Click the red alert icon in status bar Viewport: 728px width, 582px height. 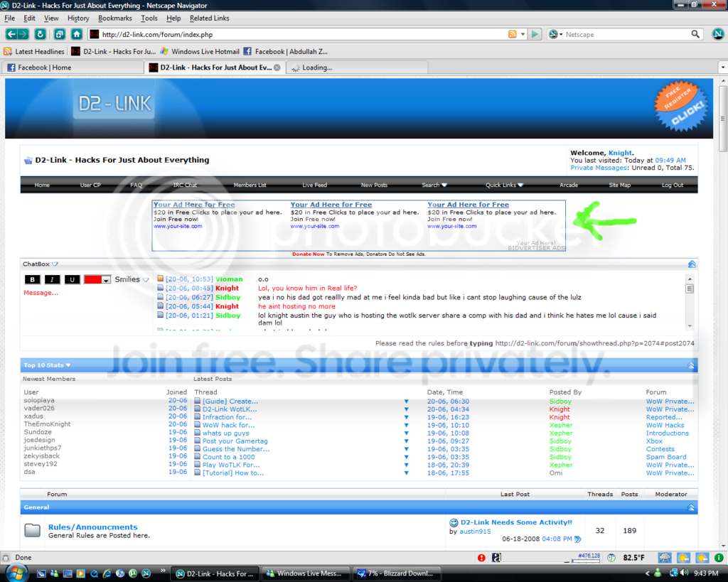481,557
